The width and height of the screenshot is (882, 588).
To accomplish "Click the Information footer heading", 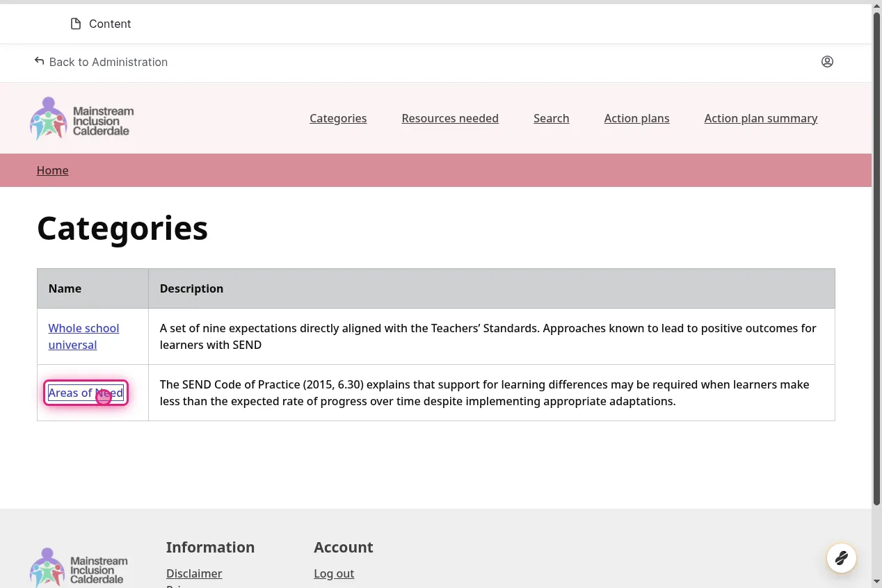I will pyautogui.click(x=210, y=547).
